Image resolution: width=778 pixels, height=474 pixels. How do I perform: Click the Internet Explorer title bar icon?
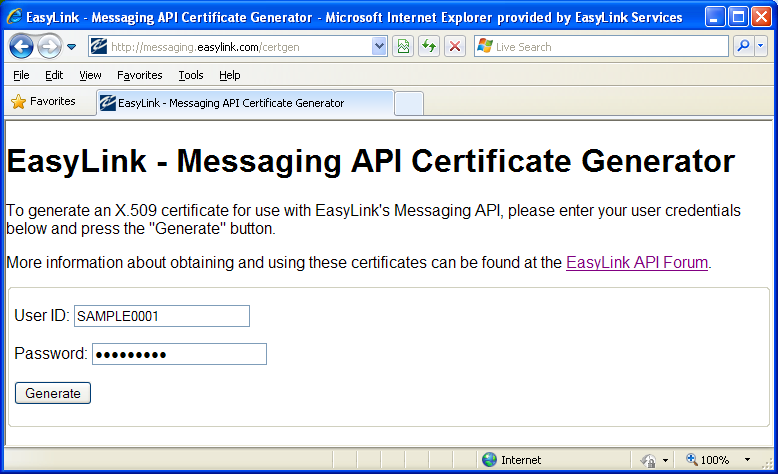coord(14,16)
